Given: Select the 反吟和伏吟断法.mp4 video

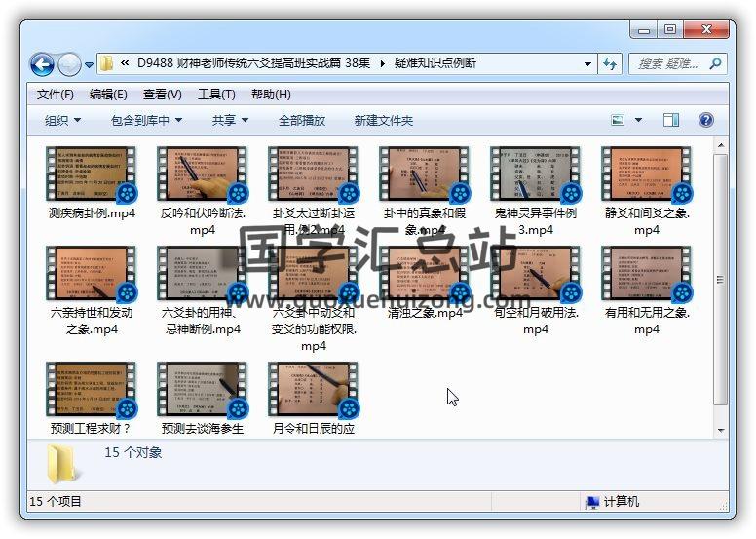Looking at the screenshot, I should pos(202,174).
